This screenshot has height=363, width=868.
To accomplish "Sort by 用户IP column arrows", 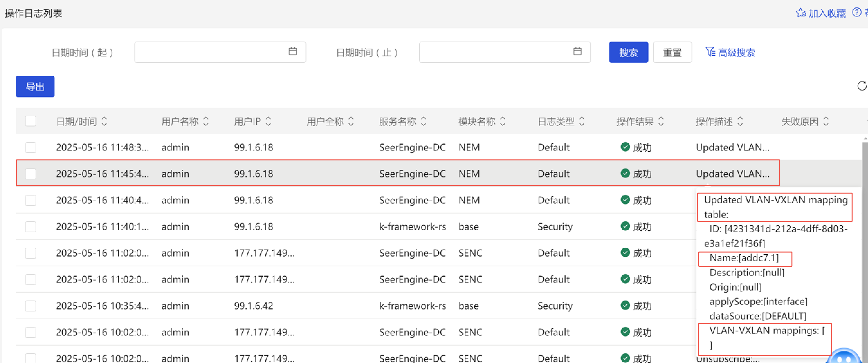I will 268,121.
